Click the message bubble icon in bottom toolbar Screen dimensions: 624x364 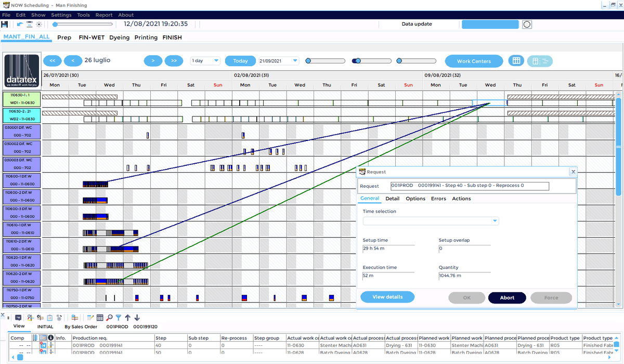18,318
